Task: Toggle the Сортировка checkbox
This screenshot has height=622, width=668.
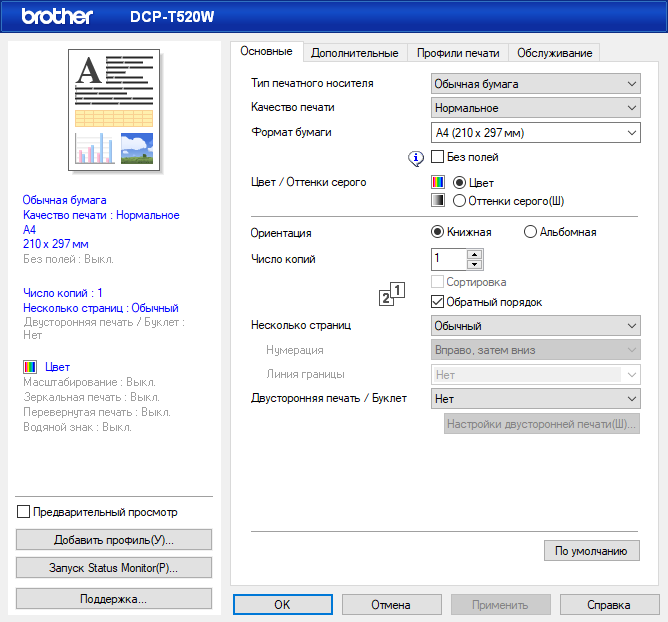Action: point(438,282)
